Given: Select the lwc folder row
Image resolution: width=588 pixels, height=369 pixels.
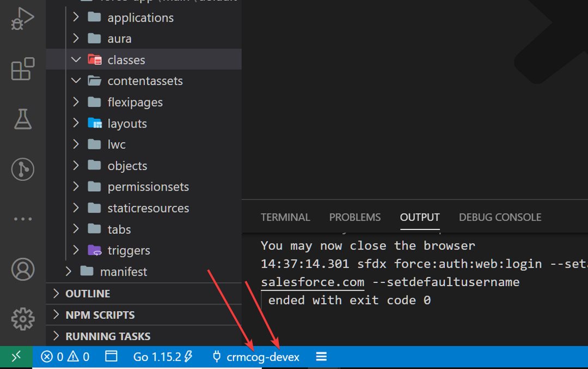Looking at the screenshot, I should (144, 144).
